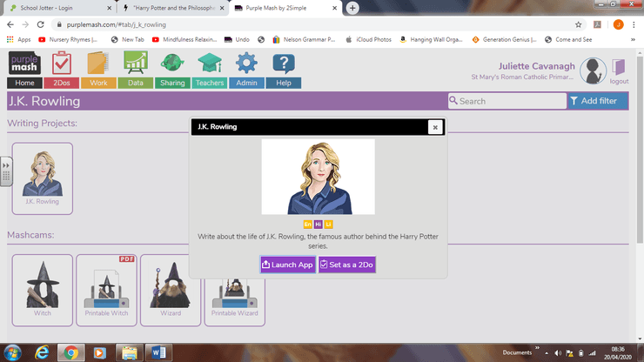Click the user avatar icon
The height and width of the screenshot is (362, 644).
pyautogui.click(x=593, y=70)
